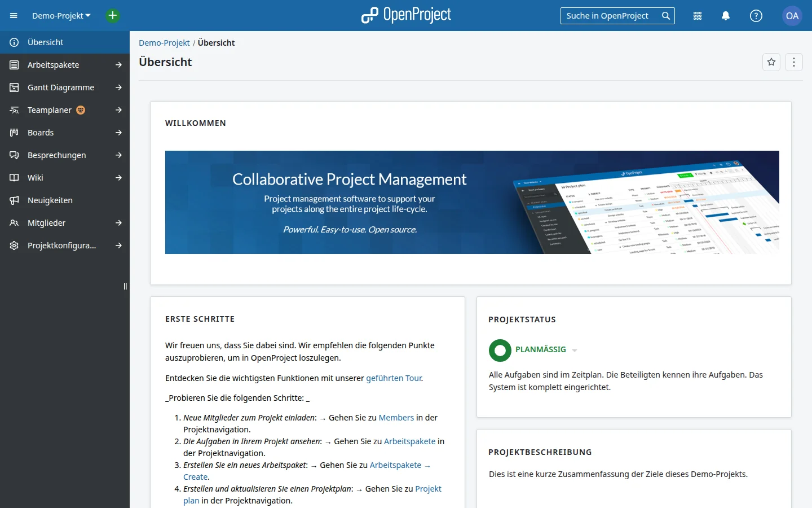Open the notifications bell
Screen dimensions: 812x508
click(x=726, y=16)
